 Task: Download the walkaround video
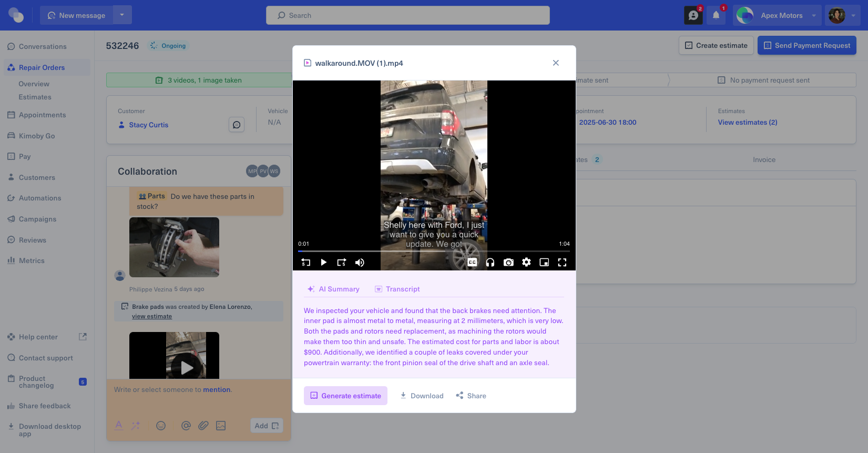[x=422, y=396]
